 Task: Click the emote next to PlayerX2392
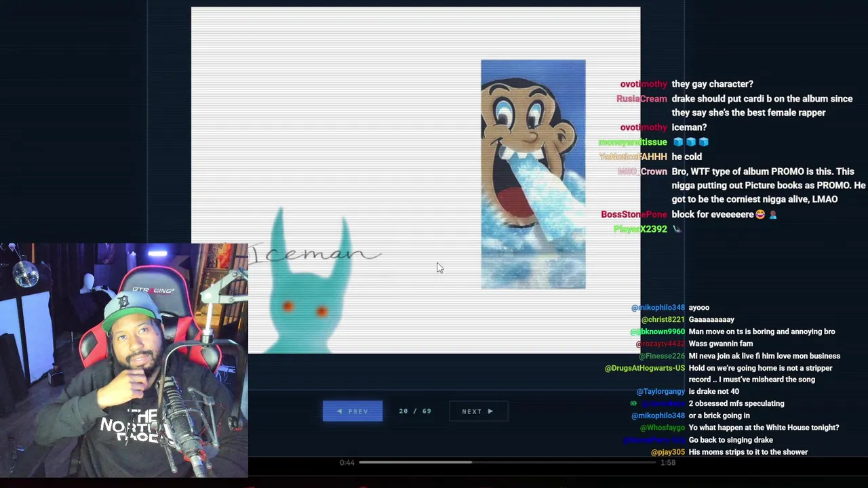click(677, 229)
